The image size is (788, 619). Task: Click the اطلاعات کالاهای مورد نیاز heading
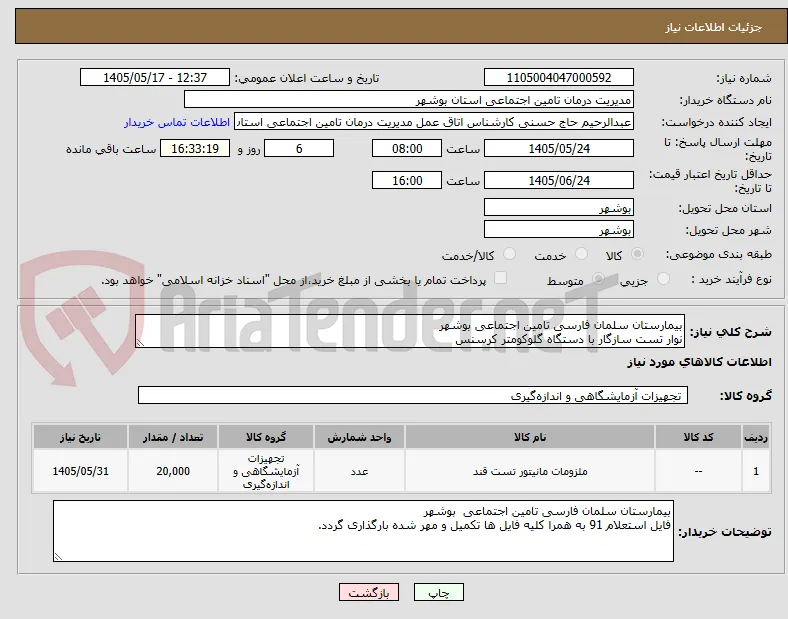click(699, 362)
